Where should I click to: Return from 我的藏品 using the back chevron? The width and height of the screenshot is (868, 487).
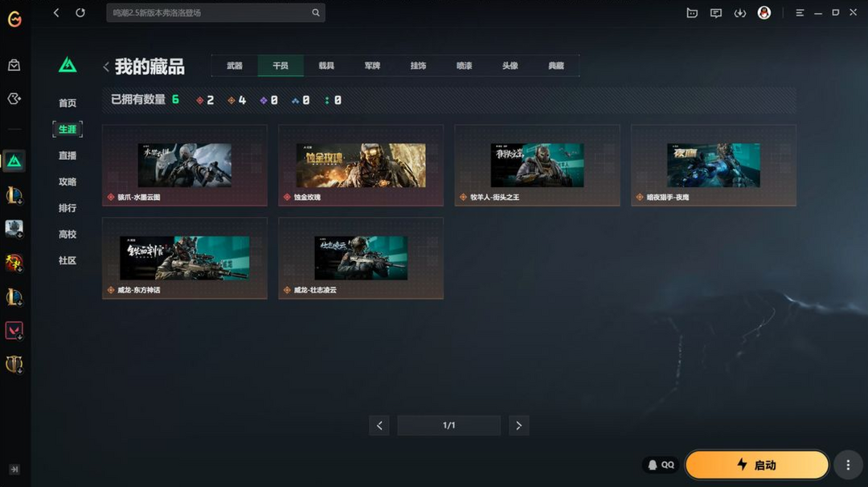click(106, 67)
